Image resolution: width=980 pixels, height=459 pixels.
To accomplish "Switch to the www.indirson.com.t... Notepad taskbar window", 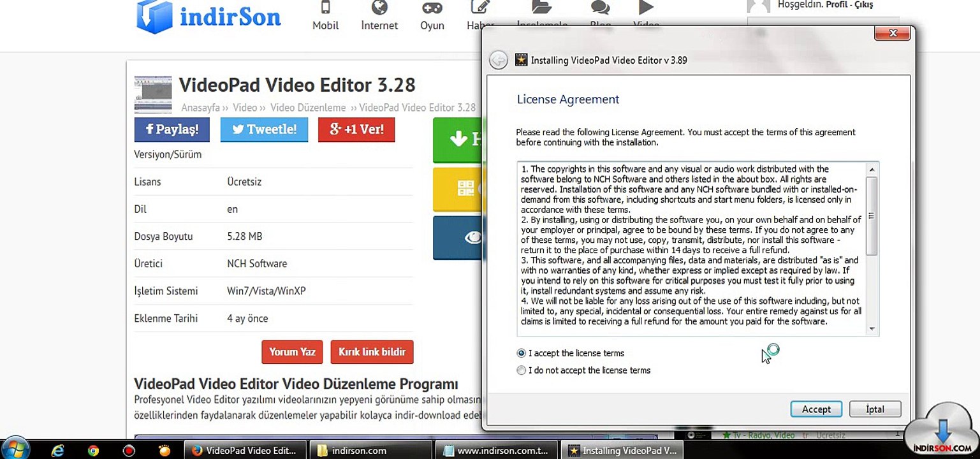I will pos(496,450).
